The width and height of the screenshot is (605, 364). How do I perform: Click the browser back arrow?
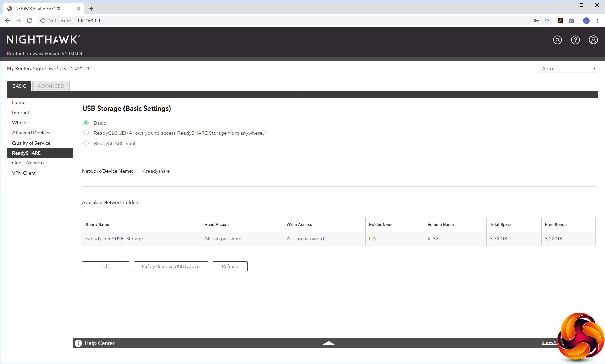8,21
